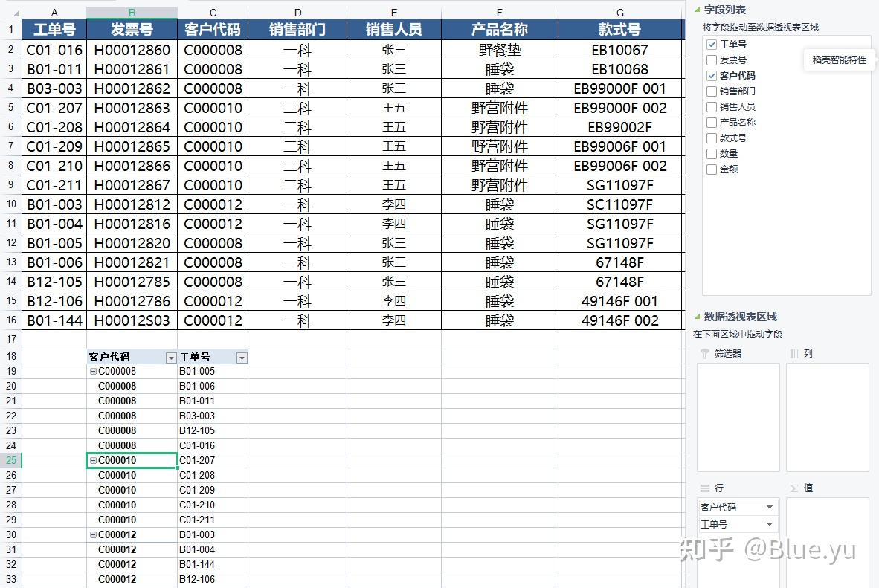Open 客户代码 filter dropdown in pivot header
879x588 pixels.
(x=171, y=358)
